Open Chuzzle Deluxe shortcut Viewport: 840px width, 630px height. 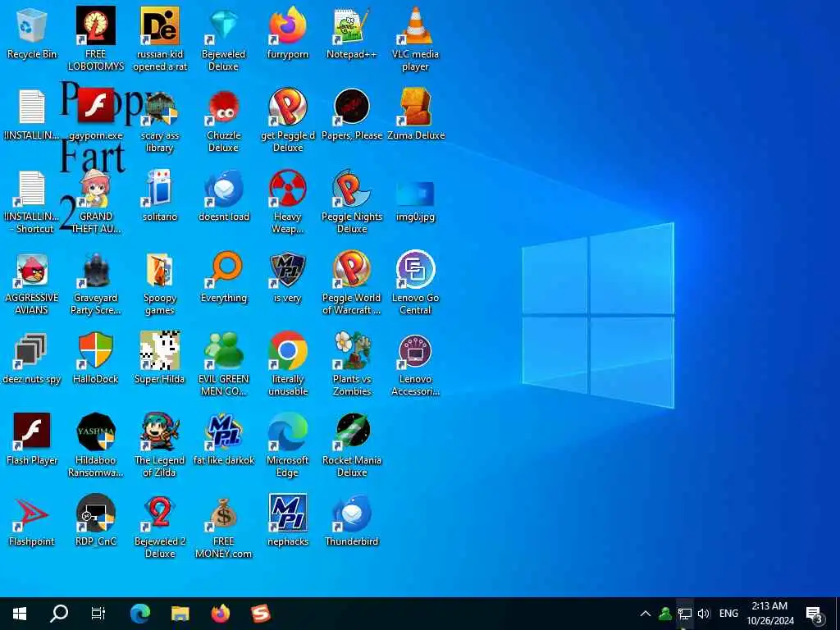pos(223,121)
